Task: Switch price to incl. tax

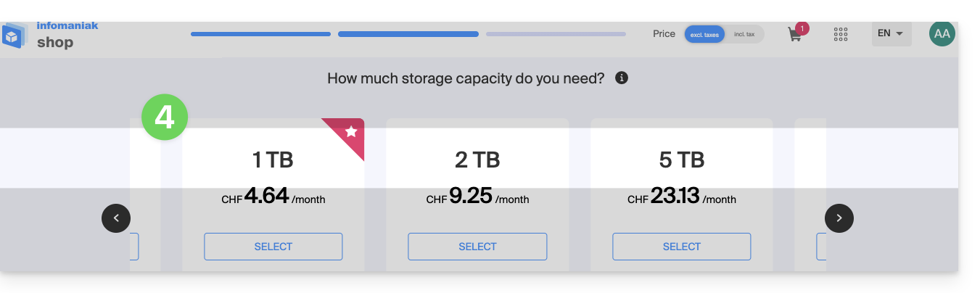Action: [x=744, y=34]
